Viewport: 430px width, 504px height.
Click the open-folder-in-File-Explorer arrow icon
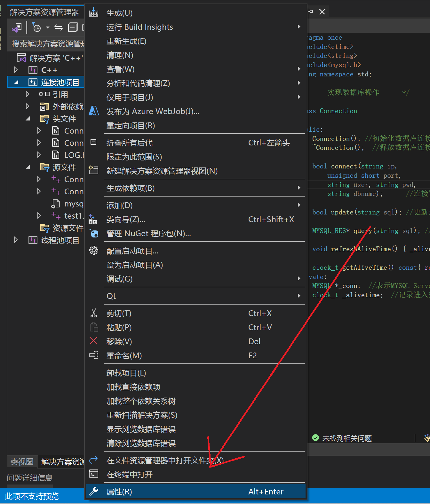[x=93, y=460]
